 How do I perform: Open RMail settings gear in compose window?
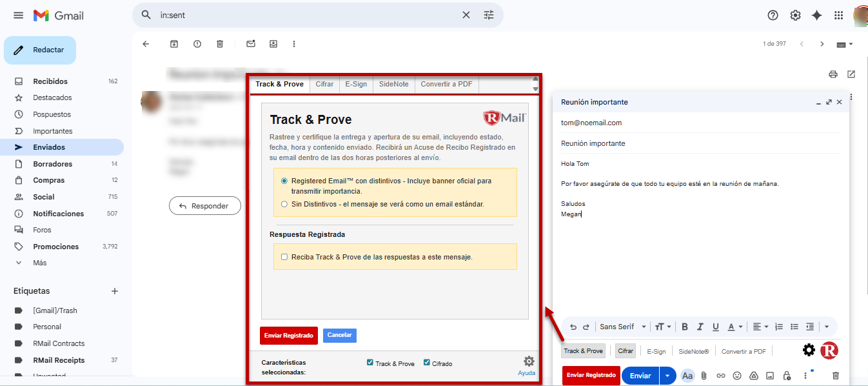pos(809,350)
